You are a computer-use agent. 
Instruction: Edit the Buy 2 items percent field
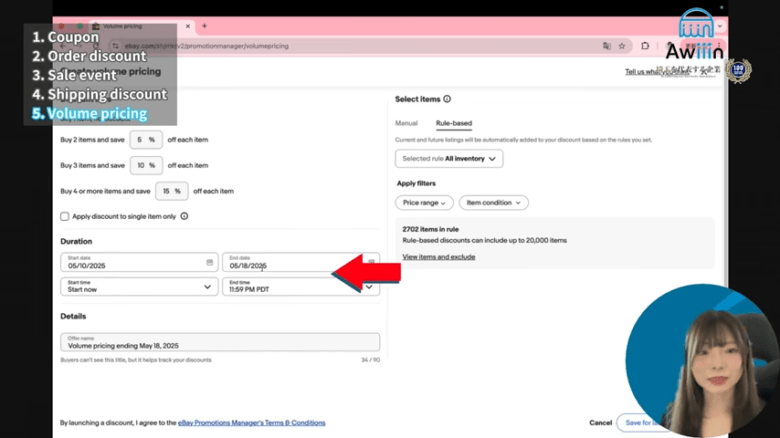146,140
